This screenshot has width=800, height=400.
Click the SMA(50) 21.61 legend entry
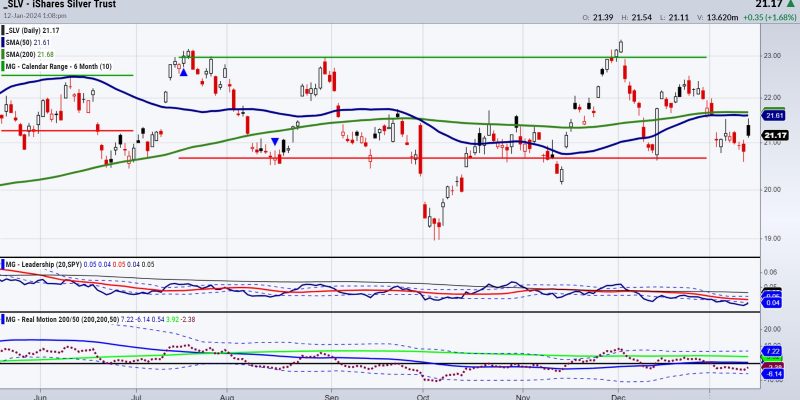pyautogui.click(x=29, y=42)
